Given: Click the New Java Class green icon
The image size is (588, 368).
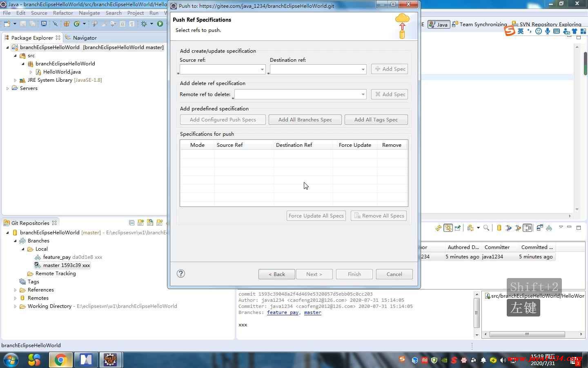Looking at the screenshot, I should (x=76, y=24).
